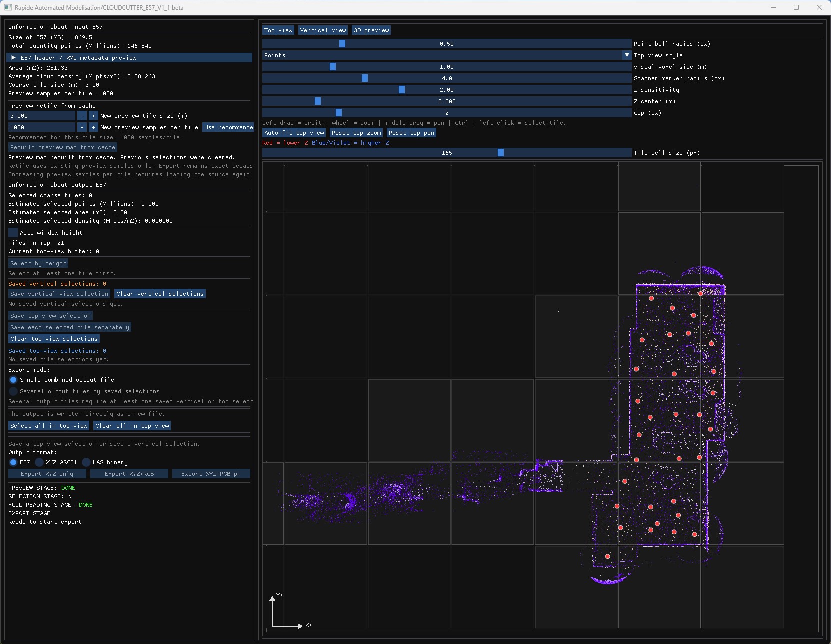This screenshot has width=831, height=644.
Task: Click the tile size input field 3.000
Action: tap(42, 116)
